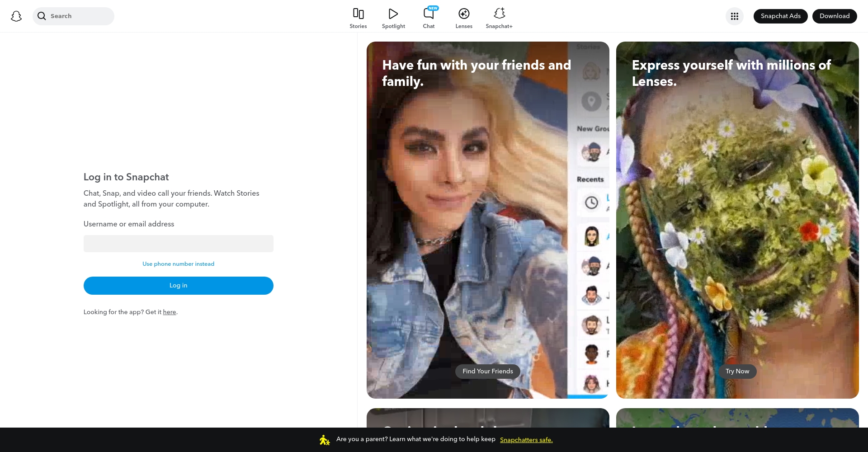Open the Spotlight play icon
Viewport: 868px width, 452px height.
tap(393, 14)
